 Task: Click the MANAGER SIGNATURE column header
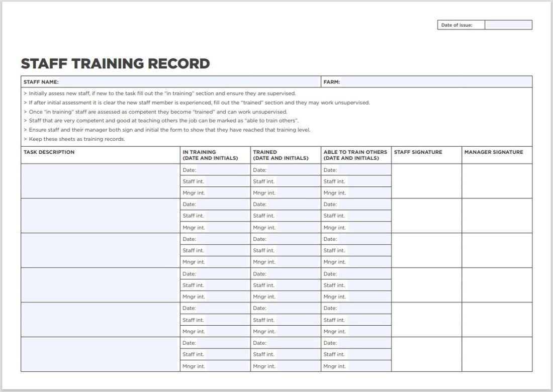tap(494, 152)
